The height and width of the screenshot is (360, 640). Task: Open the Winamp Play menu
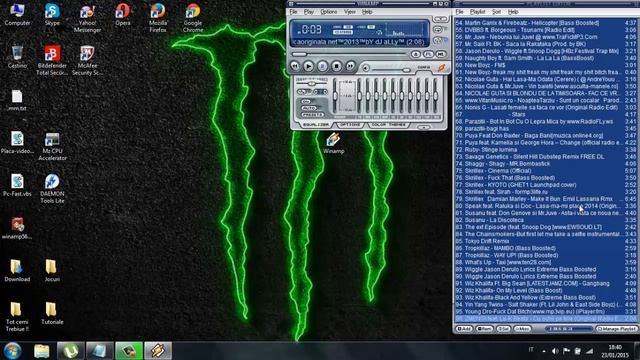pos(309,12)
